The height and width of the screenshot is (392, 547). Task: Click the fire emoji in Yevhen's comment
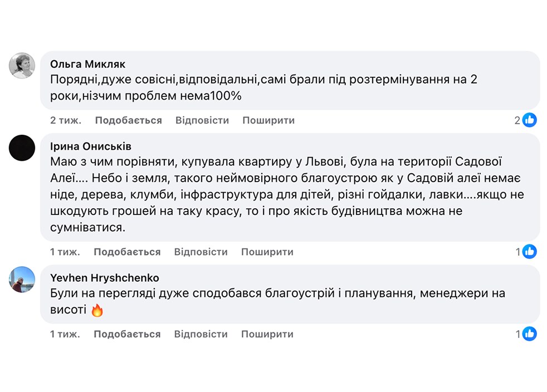[97, 310]
